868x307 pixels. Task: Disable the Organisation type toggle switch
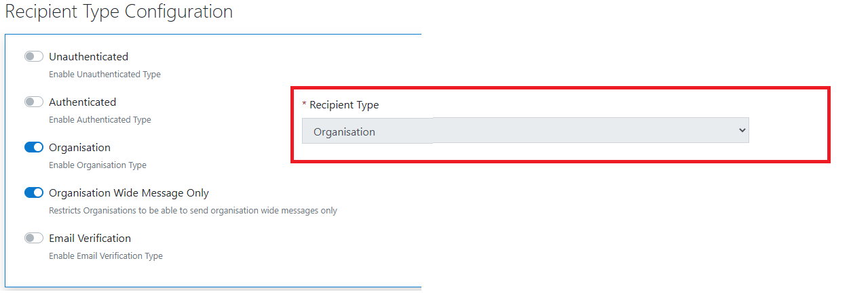[34, 147]
